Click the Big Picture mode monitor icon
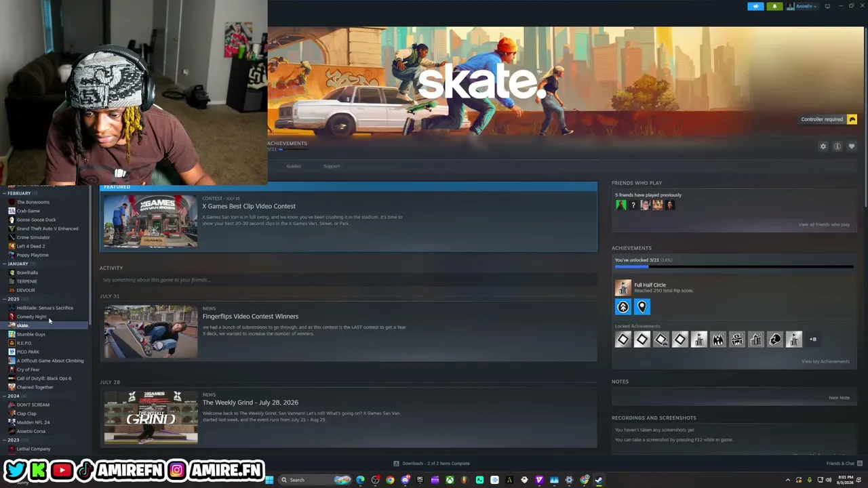The width and height of the screenshot is (868, 488). click(827, 6)
